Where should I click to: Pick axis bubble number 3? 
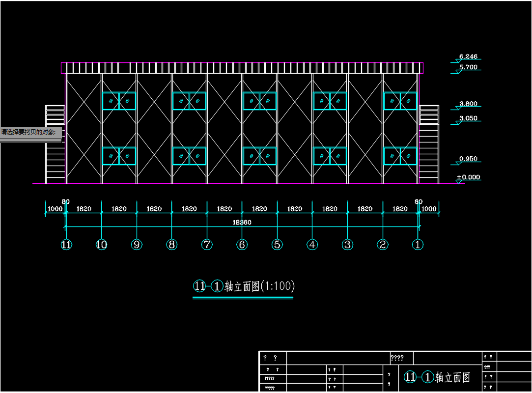pos(347,244)
